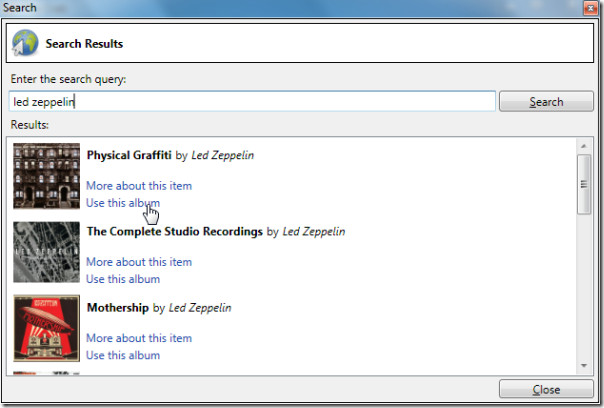This screenshot has width=604, height=408.
Task: Select the 'Mothership' title text
Action: coord(118,308)
